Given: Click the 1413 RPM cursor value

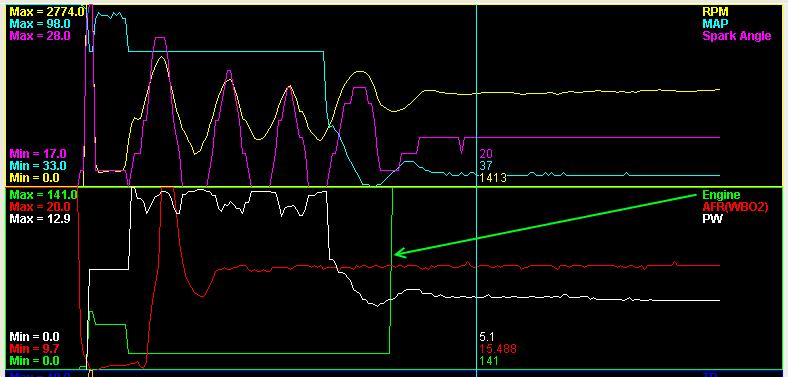Looking at the screenshot, I should point(492,177).
